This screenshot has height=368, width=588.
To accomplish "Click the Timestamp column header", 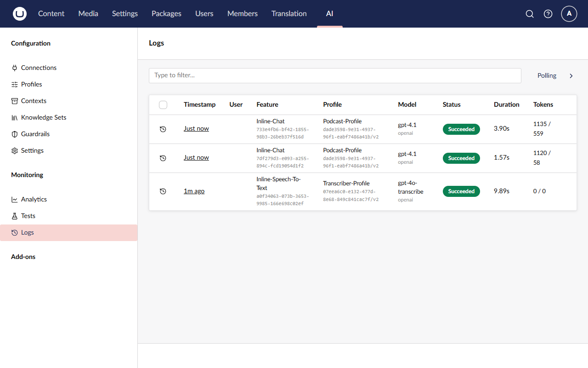I will [x=199, y=105].
